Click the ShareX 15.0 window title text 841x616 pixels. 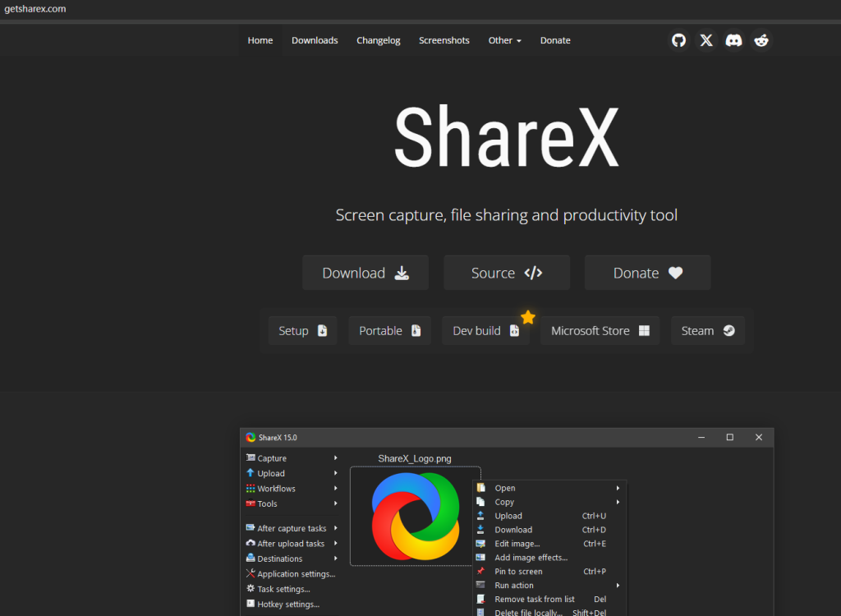pyautogui.click(x=278, y=437)
